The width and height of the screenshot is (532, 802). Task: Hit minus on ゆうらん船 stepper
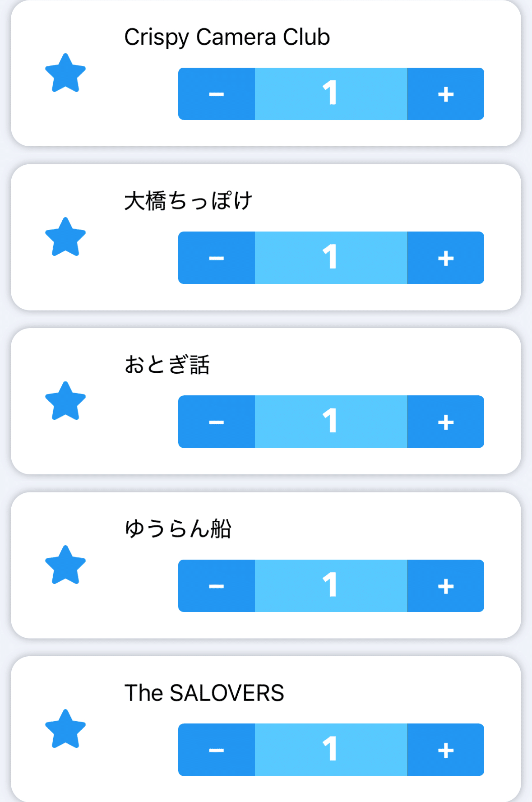pos(217,586)
